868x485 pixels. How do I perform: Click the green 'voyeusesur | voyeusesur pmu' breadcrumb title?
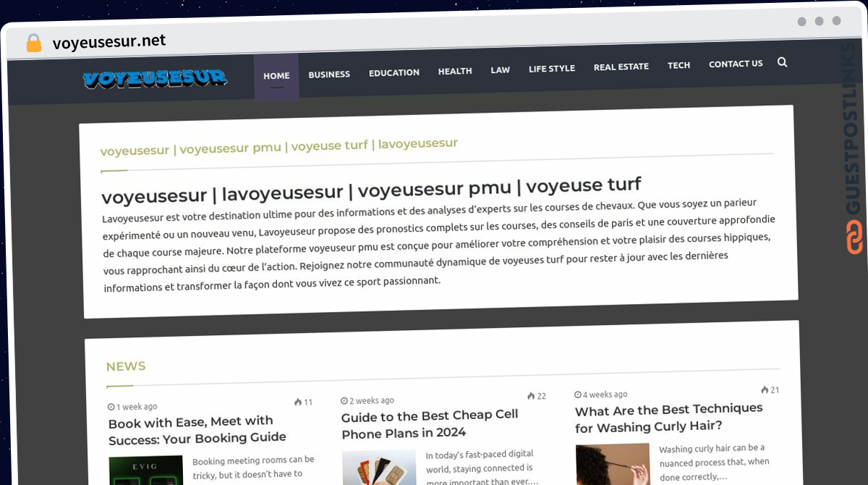pos(279,147)
